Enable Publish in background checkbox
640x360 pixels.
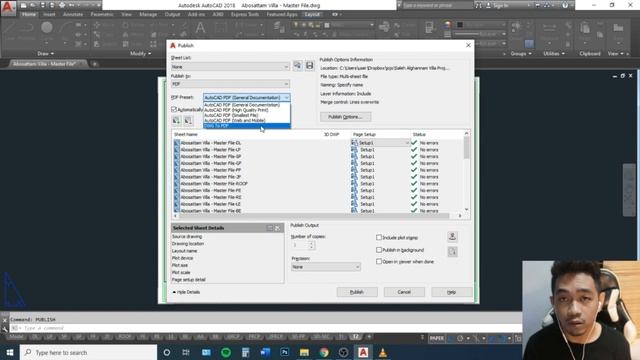(x=379, y=250)
